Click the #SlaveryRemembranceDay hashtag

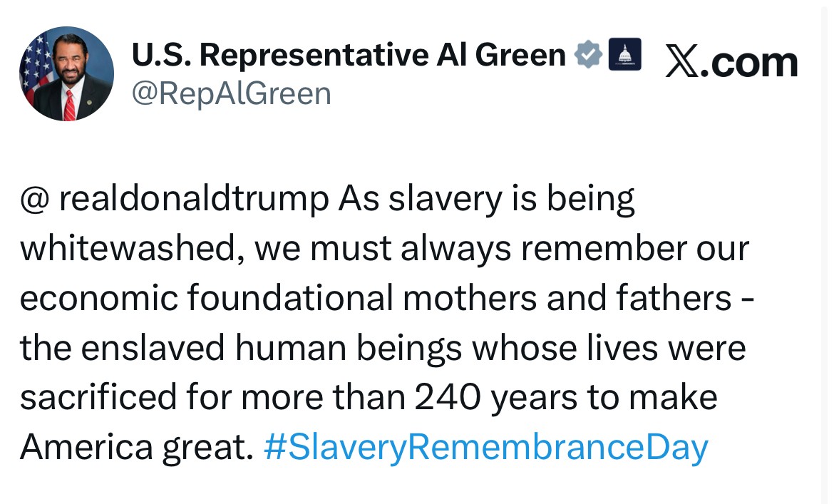point(485,447)
